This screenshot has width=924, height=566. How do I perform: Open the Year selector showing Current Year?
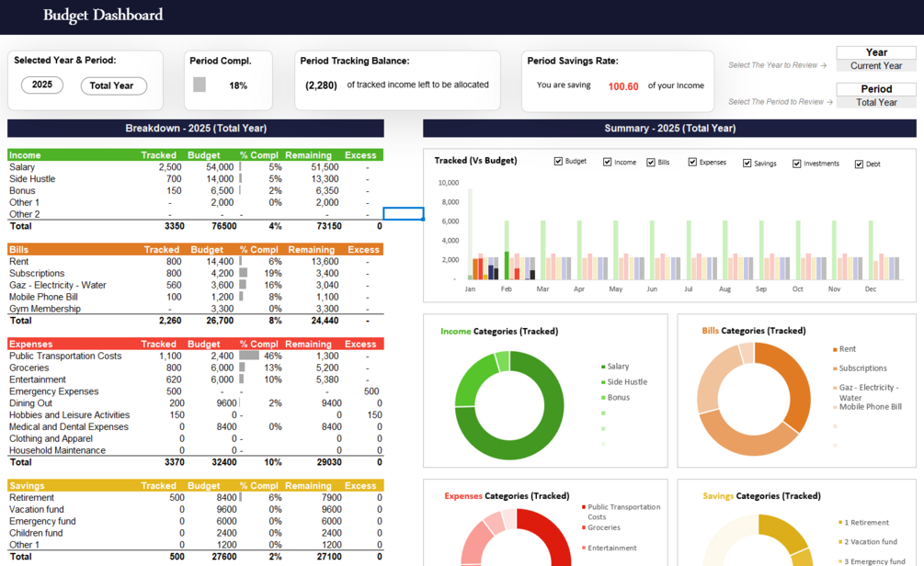coord(875,66)
